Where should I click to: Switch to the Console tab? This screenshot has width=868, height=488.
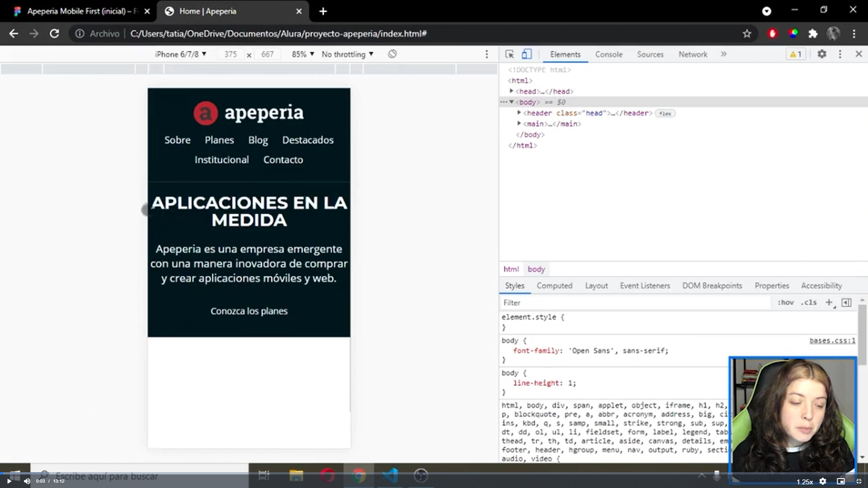point(609,54)
